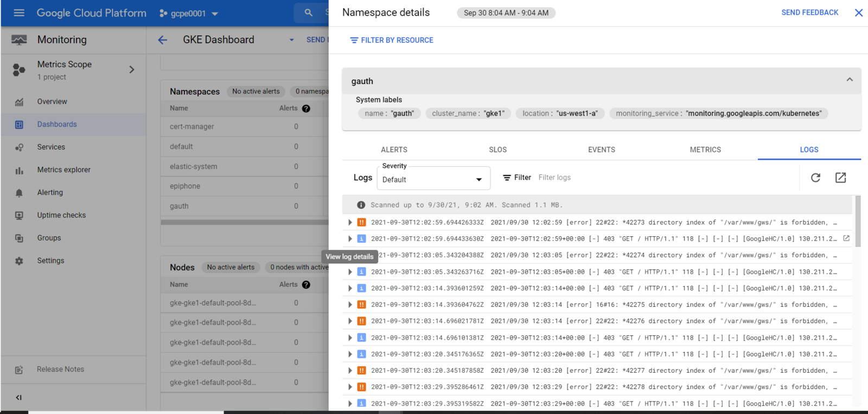The height and width of the screenshot is (414, 868).
Task: Click the Filter icon in logs toolbar
Action: pos(507,178)
